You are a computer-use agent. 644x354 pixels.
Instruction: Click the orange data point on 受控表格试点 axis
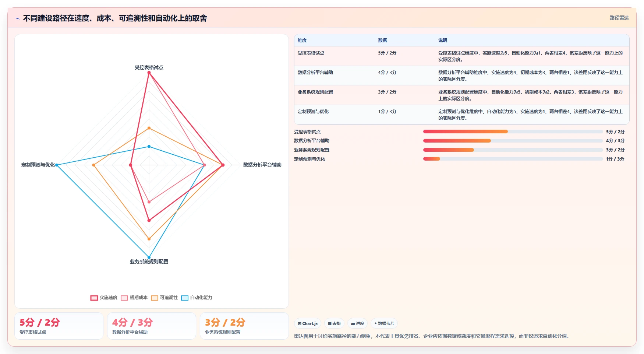coord(149,128)
